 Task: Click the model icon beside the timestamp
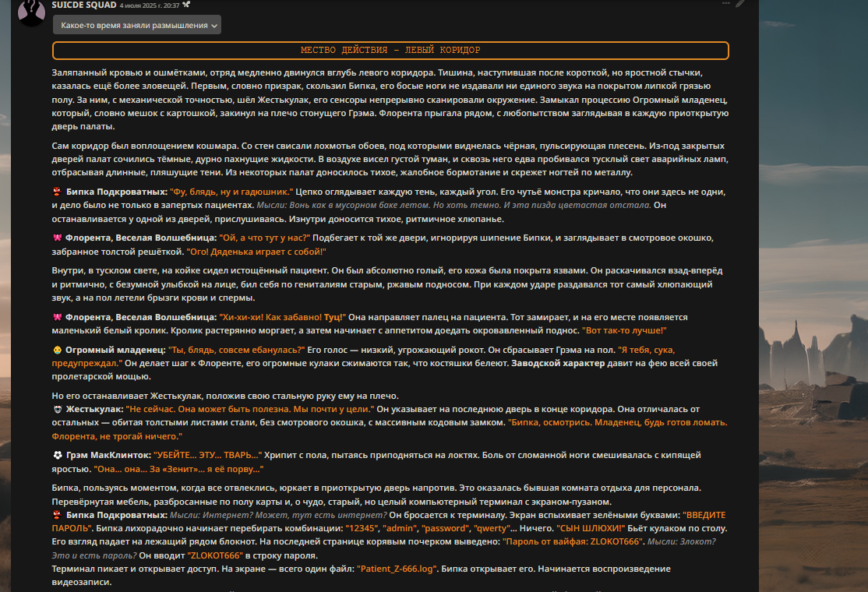[186, 5]
